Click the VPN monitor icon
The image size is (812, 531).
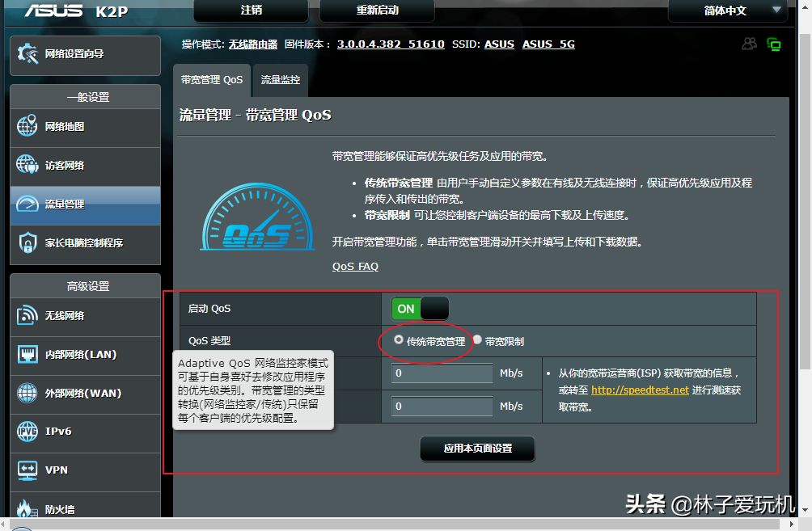pyautogui.click(x=27, y=470)
